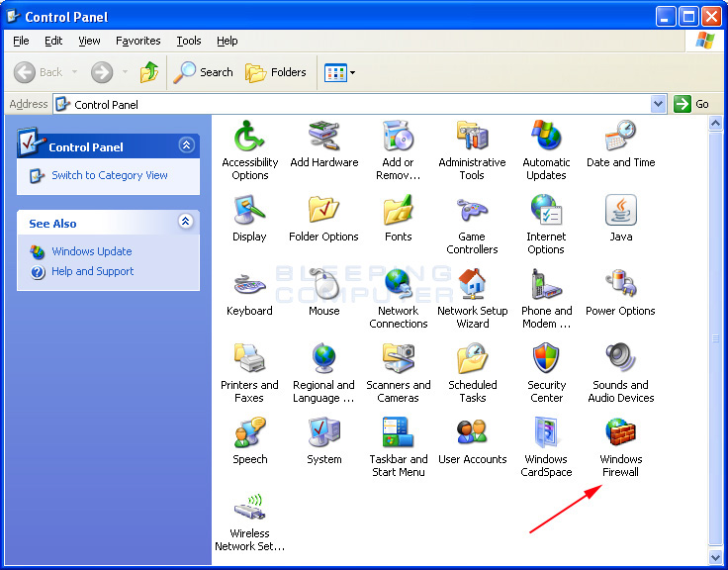Open the Security Center icon
728x570 pixels.
(x=546, y=358)
